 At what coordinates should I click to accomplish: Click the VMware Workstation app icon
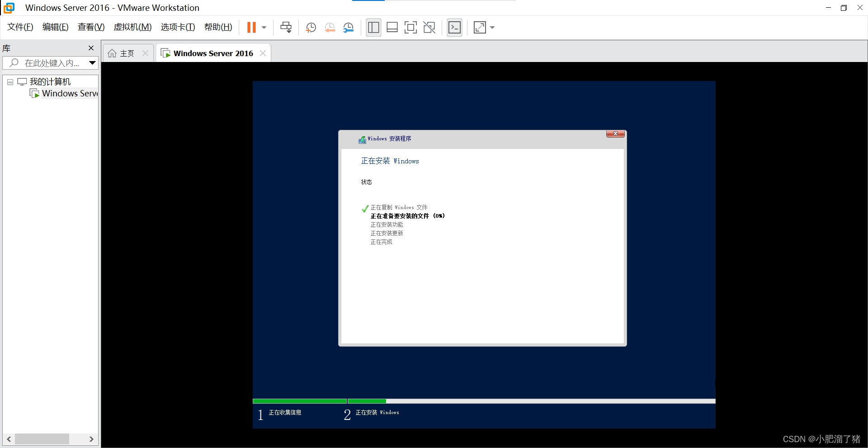pos(9,8)
